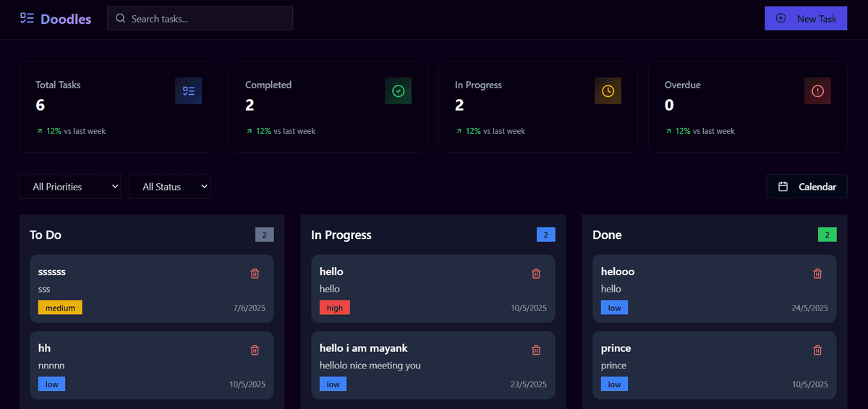Click the To Do count badge
Image resolution: width=868 pixels, height=409 pixels.
tap(265, 235)
